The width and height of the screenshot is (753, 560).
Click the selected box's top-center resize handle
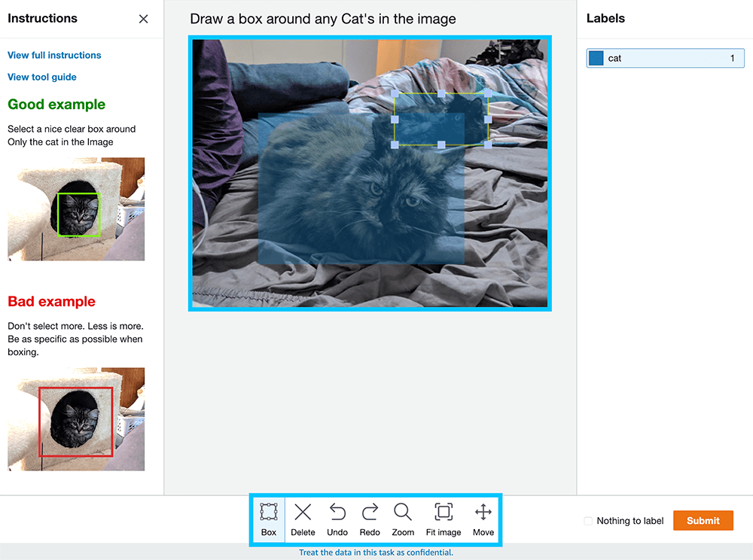click(x=441, y=93)
